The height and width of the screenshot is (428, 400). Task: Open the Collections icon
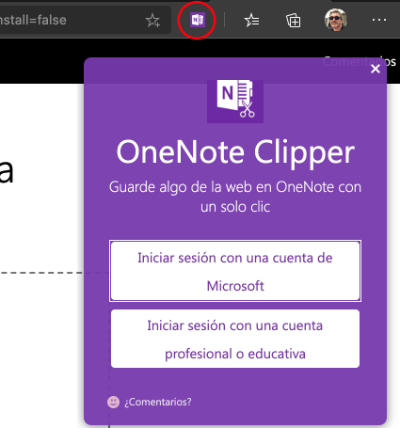[293, 20]
